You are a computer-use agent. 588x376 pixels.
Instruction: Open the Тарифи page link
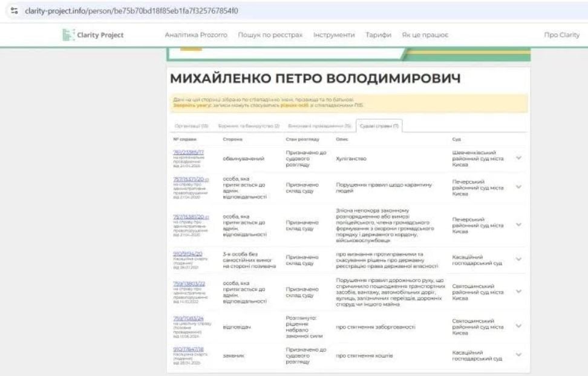(380, 35)
